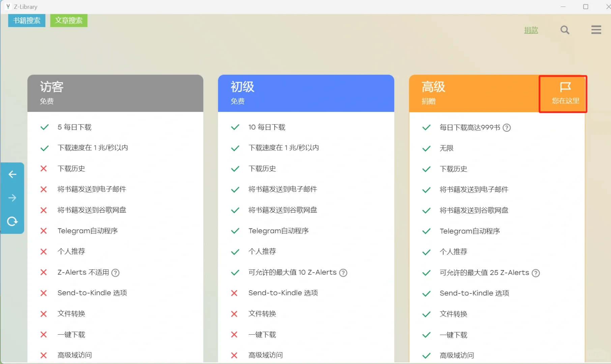This screenshot has width=611, height=364.
Task: Select the 初级 plan header
Action: [306, 93]
